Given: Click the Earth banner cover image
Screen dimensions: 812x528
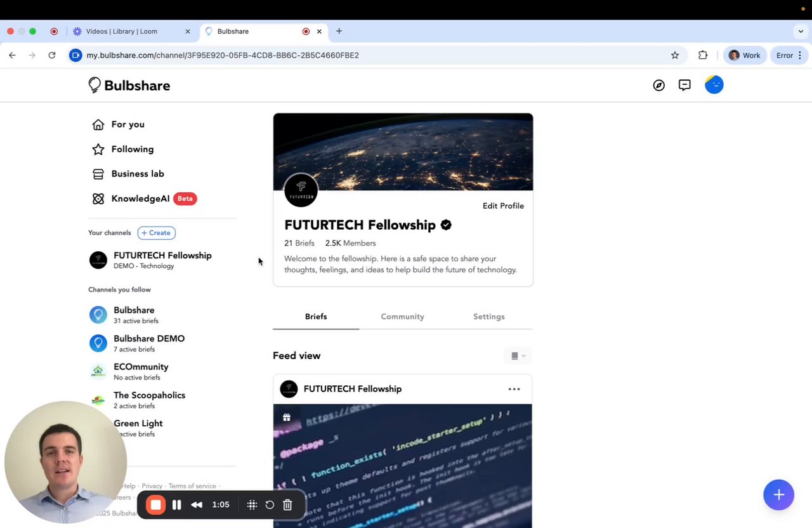Looking at the screenshot, I should [403, 152].
